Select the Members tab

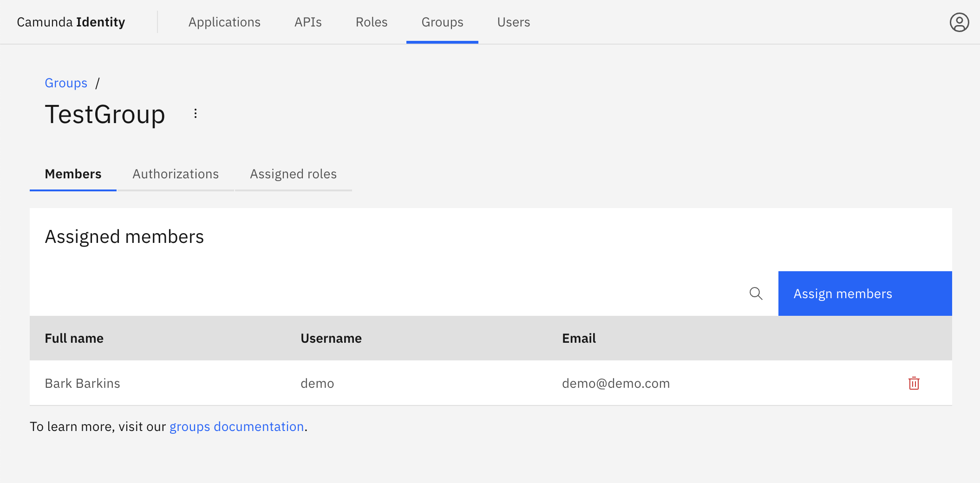pyautogui.click(x=73, y=174)
